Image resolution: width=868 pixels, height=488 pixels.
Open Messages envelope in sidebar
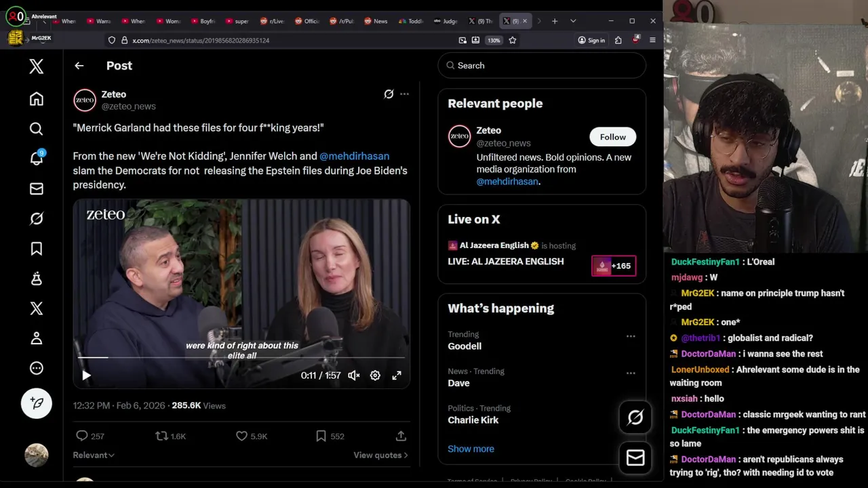point(37,189)
